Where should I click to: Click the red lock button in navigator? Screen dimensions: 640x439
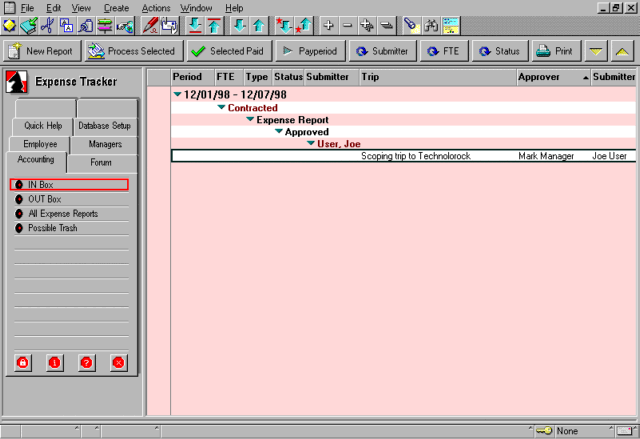(x=23, y=363)
